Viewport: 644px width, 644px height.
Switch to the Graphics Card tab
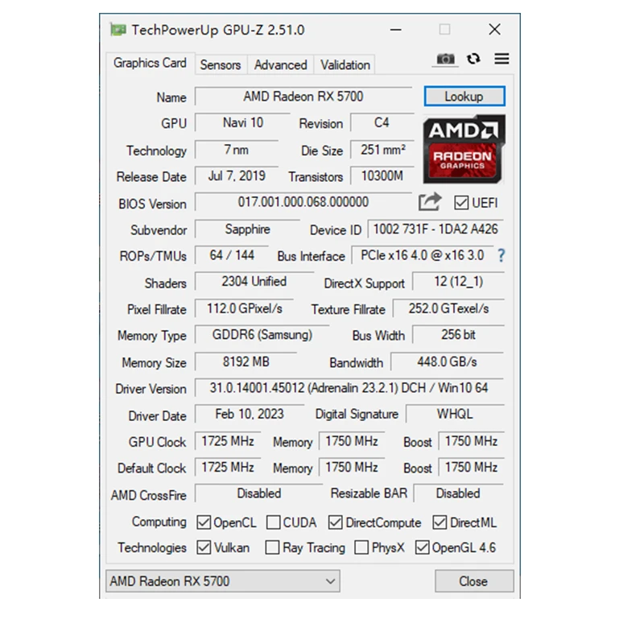pos(150,64)
